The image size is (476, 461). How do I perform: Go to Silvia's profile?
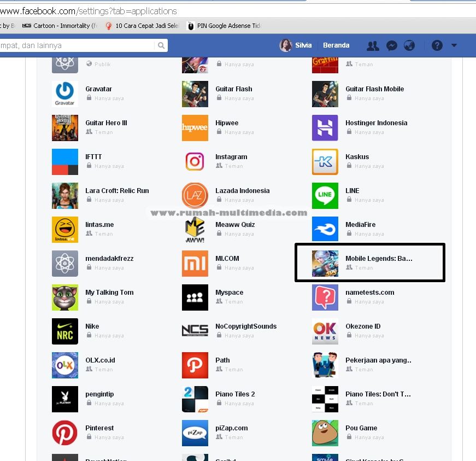296,45
